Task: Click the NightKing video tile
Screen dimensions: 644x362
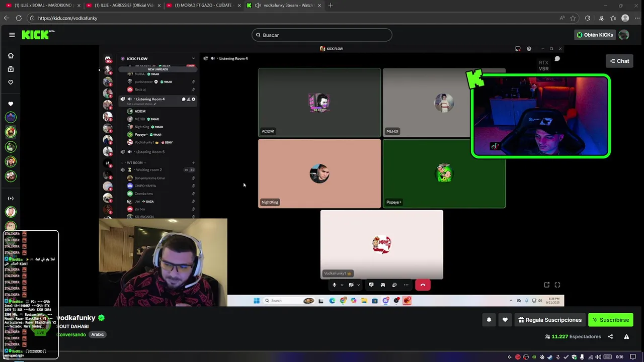Action: 319,173
